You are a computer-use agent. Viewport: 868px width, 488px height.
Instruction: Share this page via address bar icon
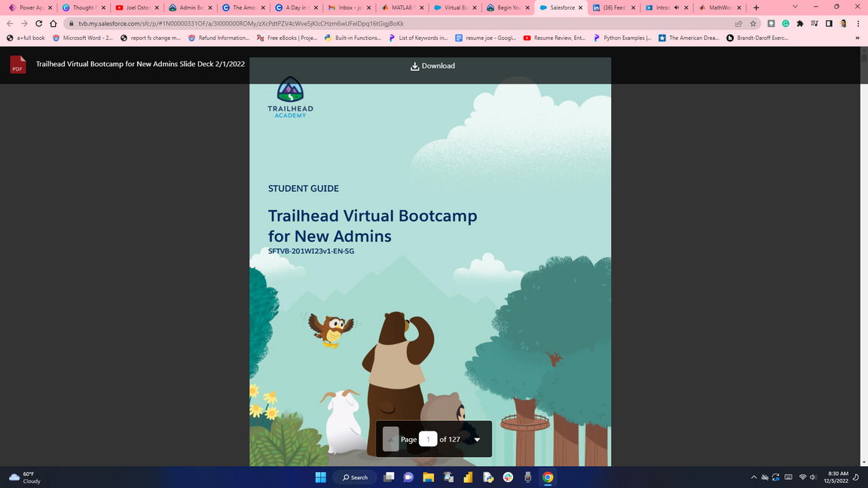(x=738, y=24)
